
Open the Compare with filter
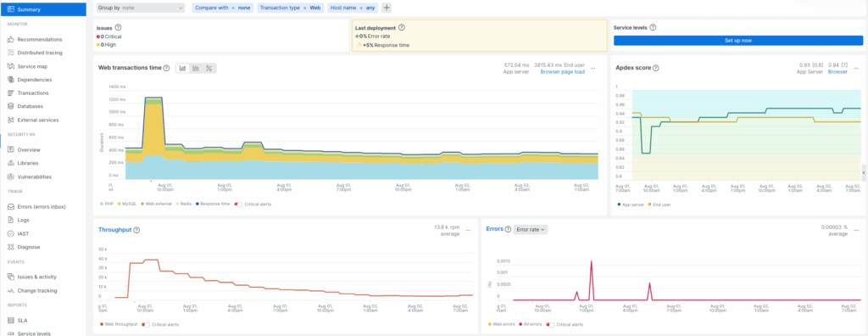coord(223,8)
